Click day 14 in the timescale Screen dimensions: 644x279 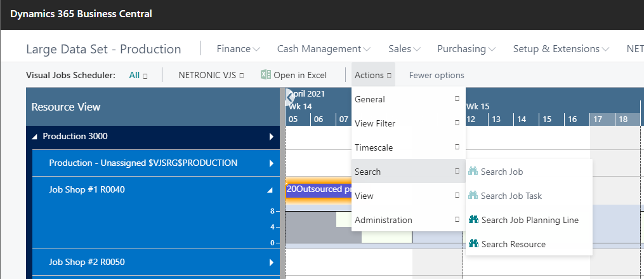[522, 119]
